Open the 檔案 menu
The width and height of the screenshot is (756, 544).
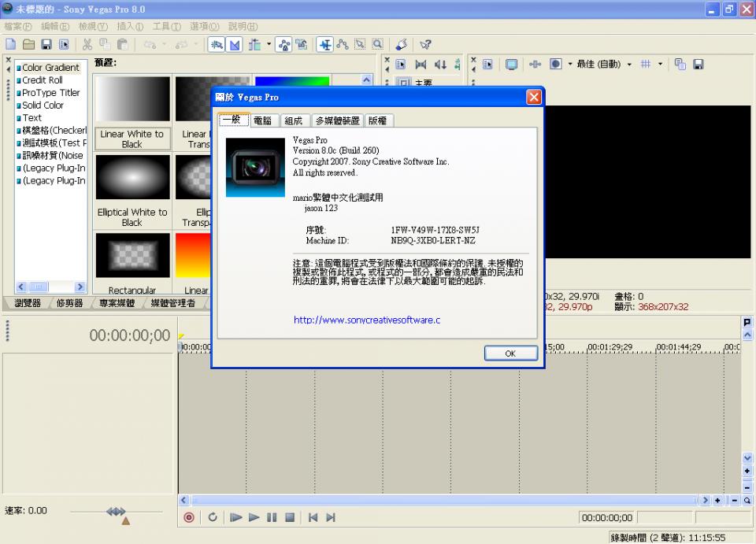17,27
